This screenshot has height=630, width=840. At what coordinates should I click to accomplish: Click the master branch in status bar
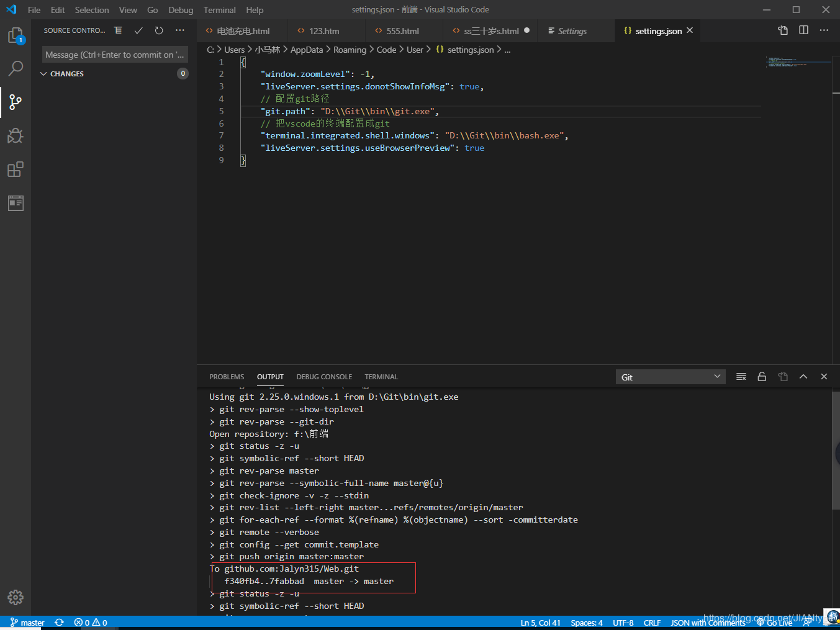(27, 623)
